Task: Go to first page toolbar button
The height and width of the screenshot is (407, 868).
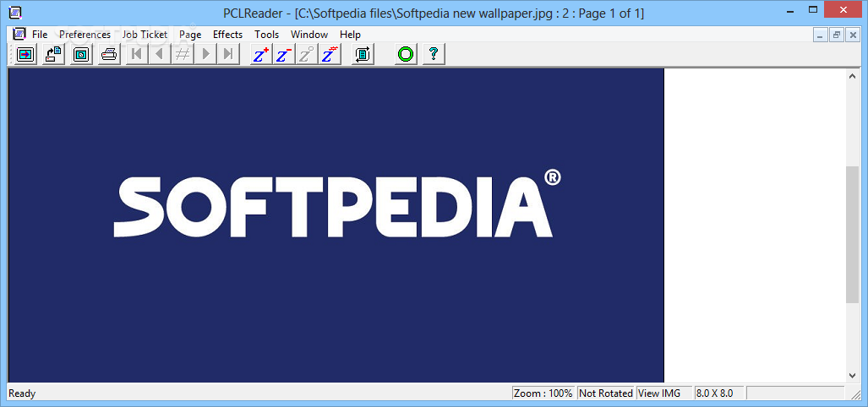Action: [137, 54]
